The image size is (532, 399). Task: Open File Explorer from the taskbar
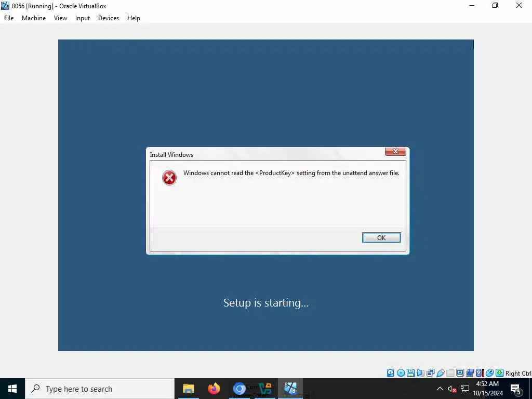[188, 389]
